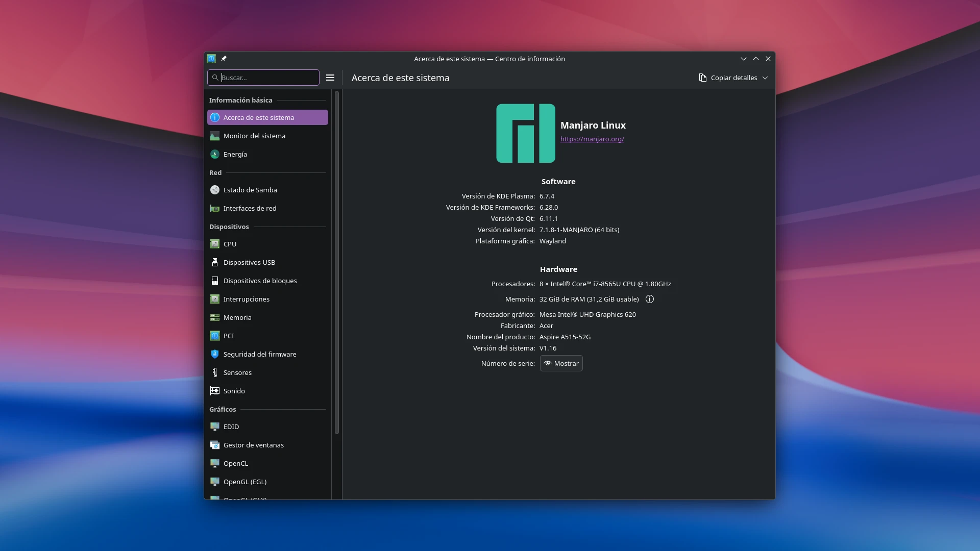
Task: Open the Memoria RAM icon
Action: (215, 317)
